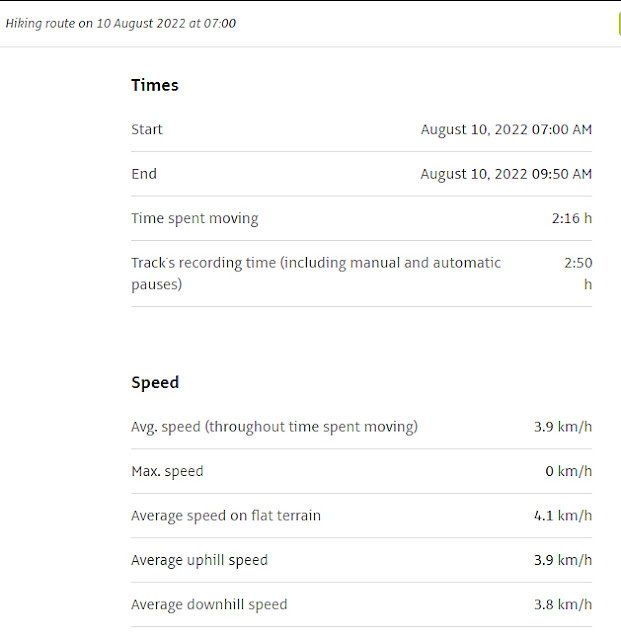Viewport: 621px width, 640px height.
Task: Select the 2:50 recording time value
Action: 578,273
